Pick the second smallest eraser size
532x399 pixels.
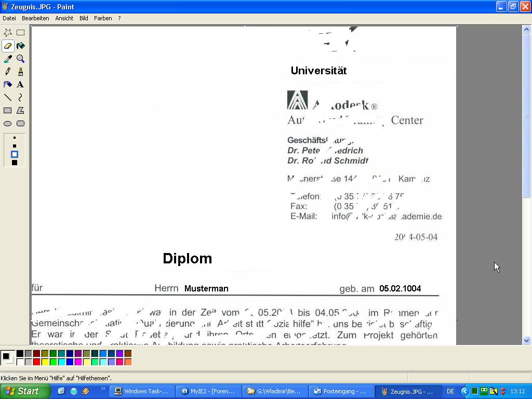[x=14, y=146]
